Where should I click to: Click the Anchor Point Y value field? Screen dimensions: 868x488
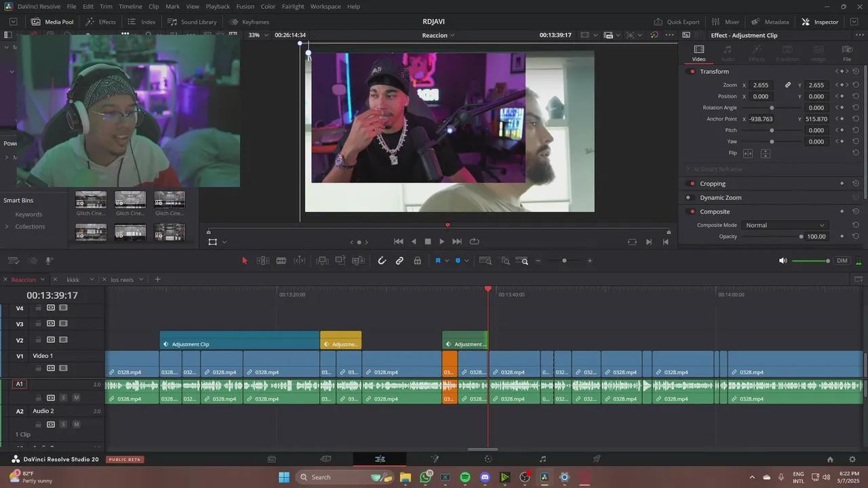[x=816, y=119]
